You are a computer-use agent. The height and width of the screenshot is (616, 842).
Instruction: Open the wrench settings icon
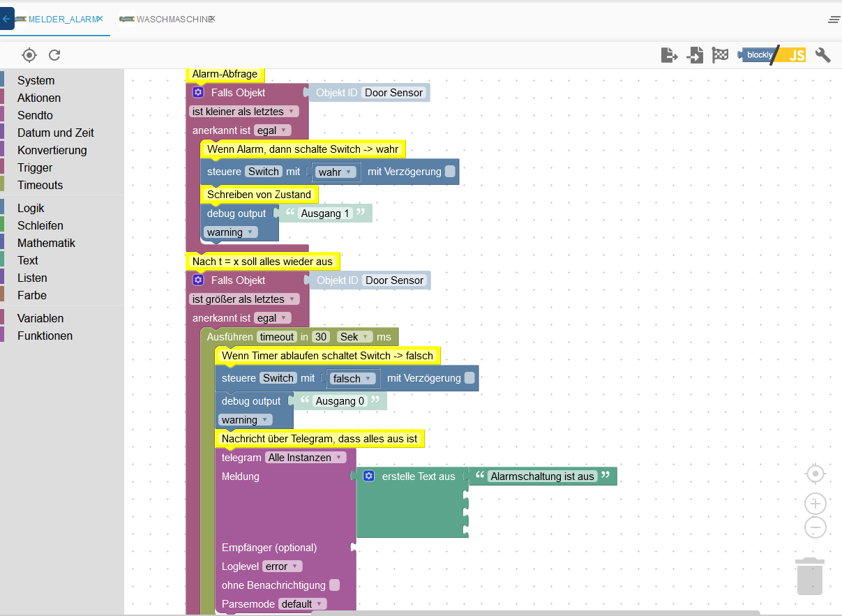click(823, 55)
